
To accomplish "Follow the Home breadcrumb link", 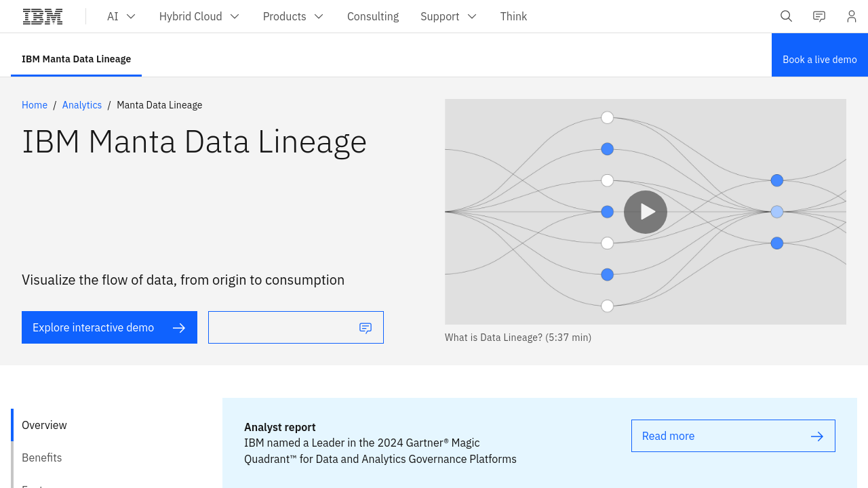I will [x=35, y=105].
